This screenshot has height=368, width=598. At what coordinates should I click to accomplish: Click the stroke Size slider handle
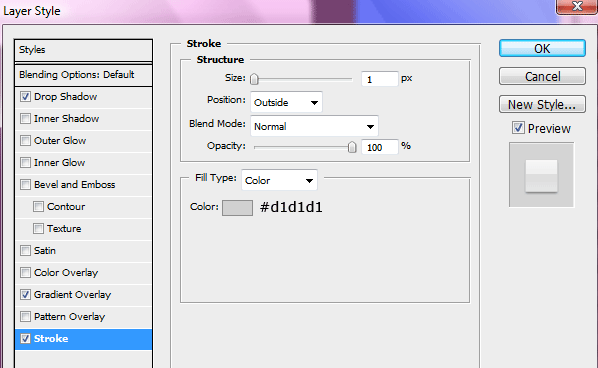(254, 79)
